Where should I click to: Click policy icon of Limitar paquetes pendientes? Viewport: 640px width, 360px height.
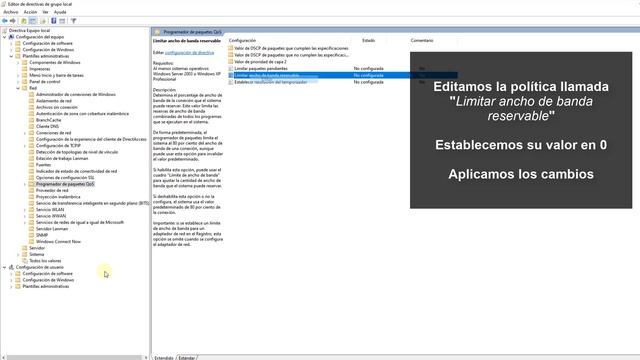click(x=231, y=69)
